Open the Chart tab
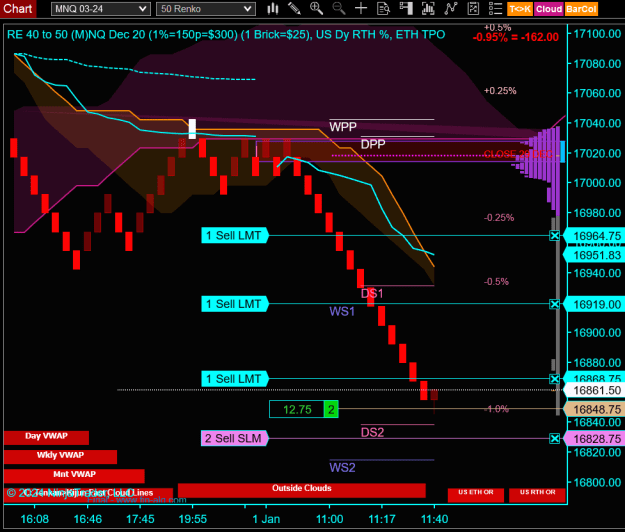The height and width of the screenshot is (532, 625). click(18, 9)
